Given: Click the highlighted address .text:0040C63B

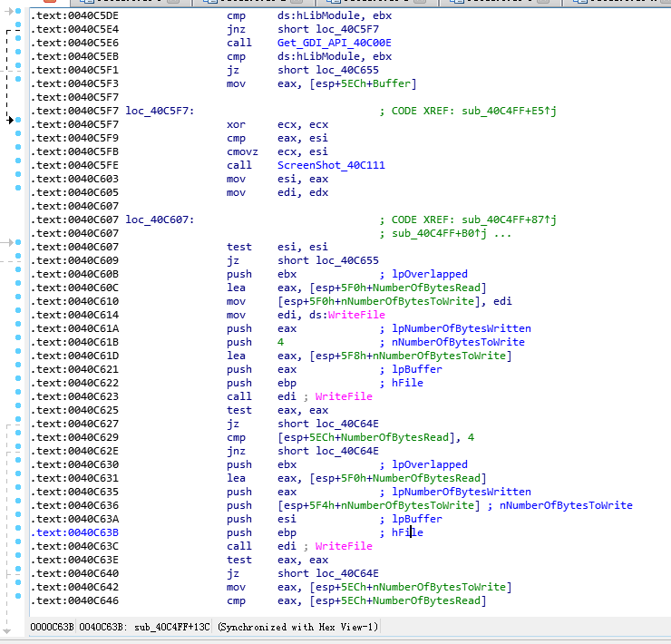Looking at the screenshot, I should pyautogui.click(x=74, y=532).
